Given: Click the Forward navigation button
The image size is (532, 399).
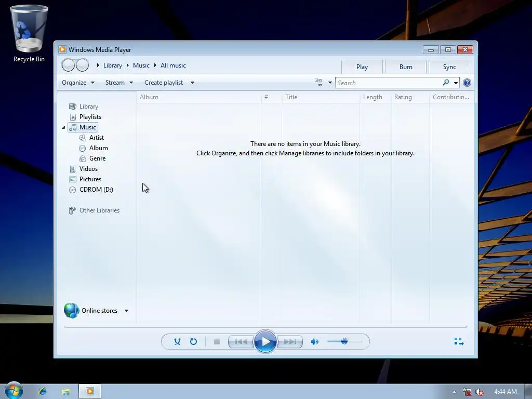Looking at the screenshot, I should (82, 65).
